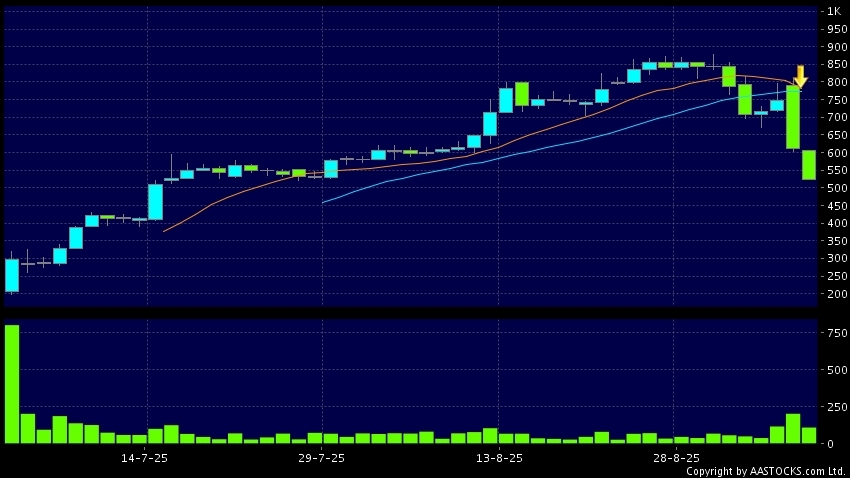850x478 pixels.
Task: Open the AASTOCKS.com copyright text
Action: pos(765,471)
